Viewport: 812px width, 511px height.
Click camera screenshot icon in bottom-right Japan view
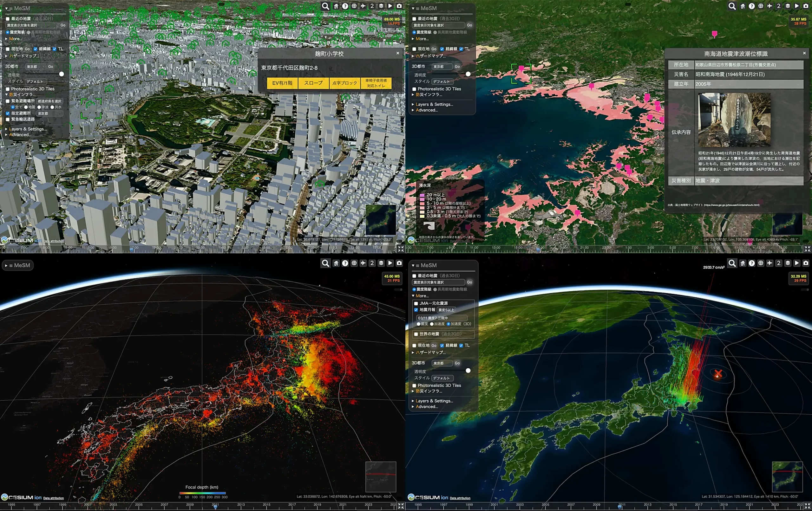tap(806, 263)
